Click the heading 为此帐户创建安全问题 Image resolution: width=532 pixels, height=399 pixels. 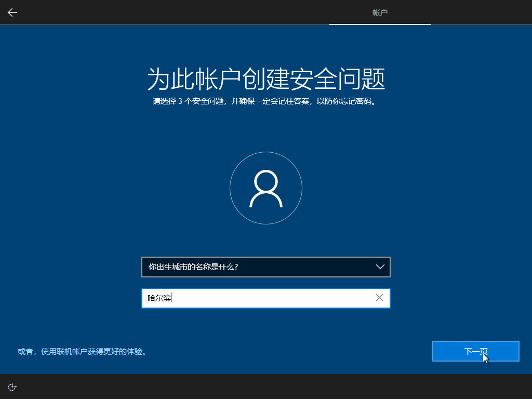click(x=265, y=79)
